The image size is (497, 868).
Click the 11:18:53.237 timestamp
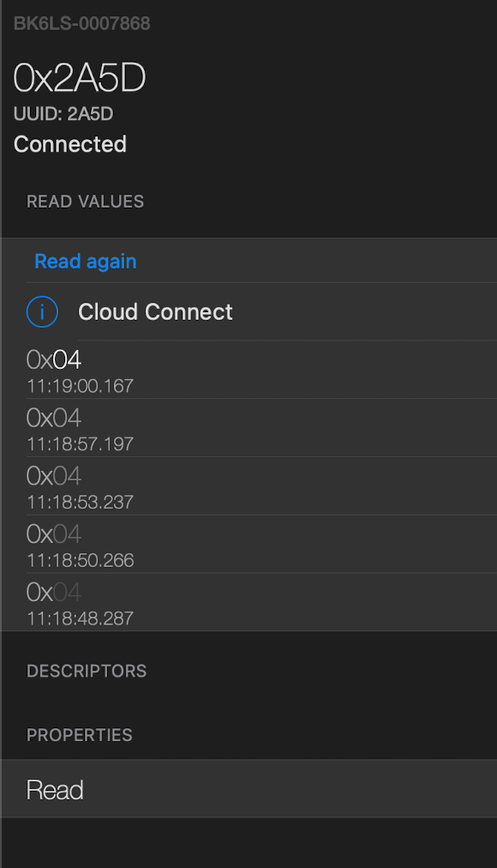[81, 502]
